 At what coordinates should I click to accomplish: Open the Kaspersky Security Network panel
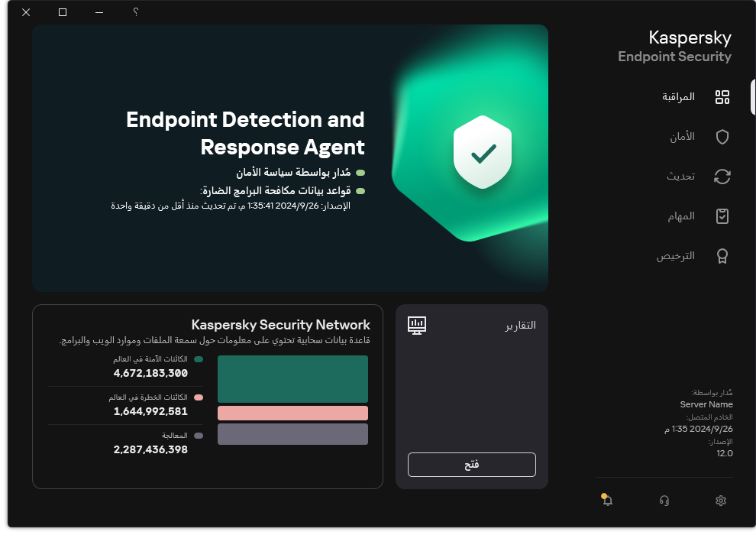pos(206,395)
